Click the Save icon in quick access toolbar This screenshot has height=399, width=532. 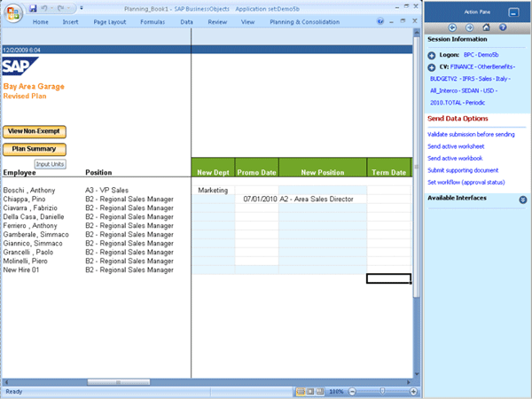pyautogui.click(x=33, y=8)
